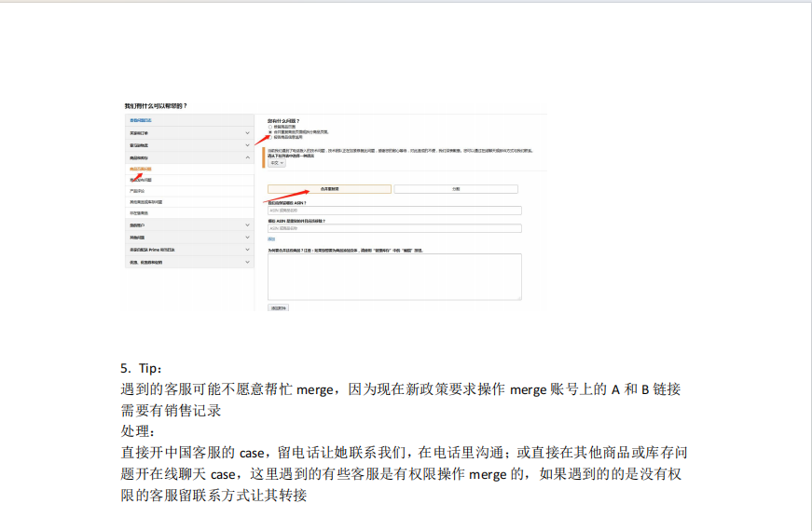Select the orange 商品页面问题 sidebar item
Screen dimensions: 812x531
141,170
